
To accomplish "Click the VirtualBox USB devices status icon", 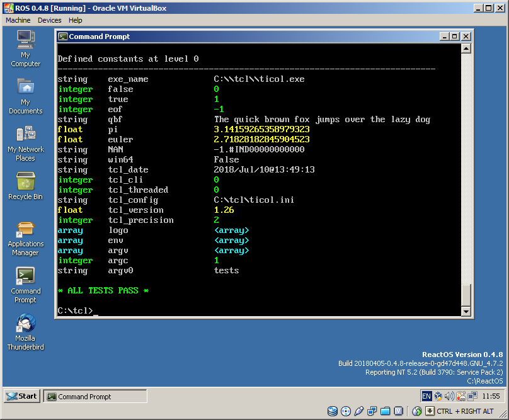I will [x=358, y=411].
